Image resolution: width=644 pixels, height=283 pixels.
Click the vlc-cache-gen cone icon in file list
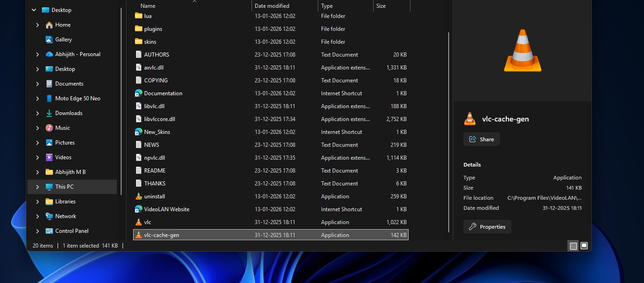(139, 235)
